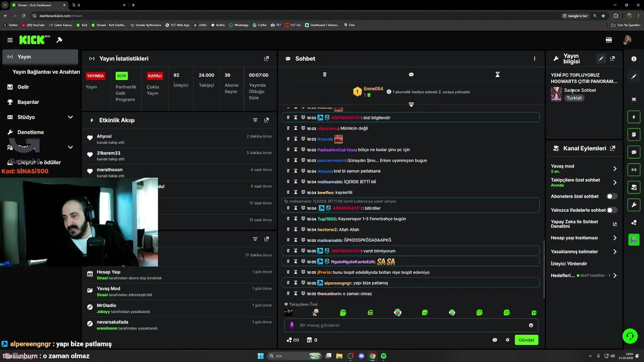Open the Spotify icon in the taskbar

383,356
